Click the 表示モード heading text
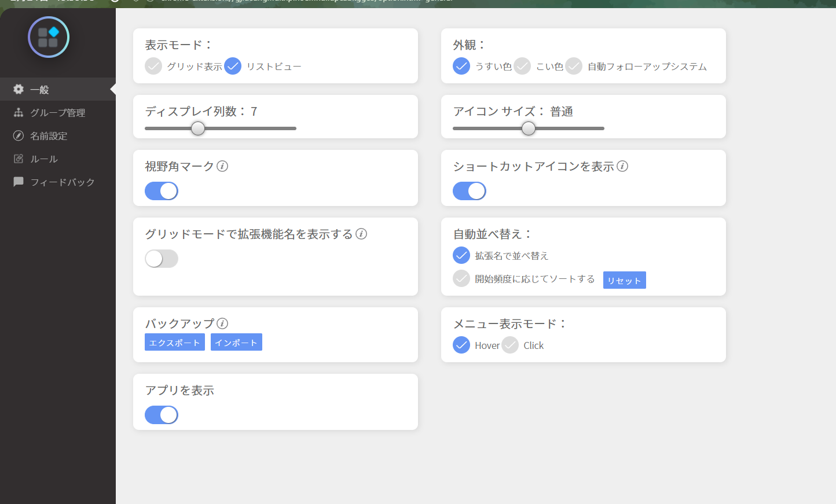 coord(179,45)
